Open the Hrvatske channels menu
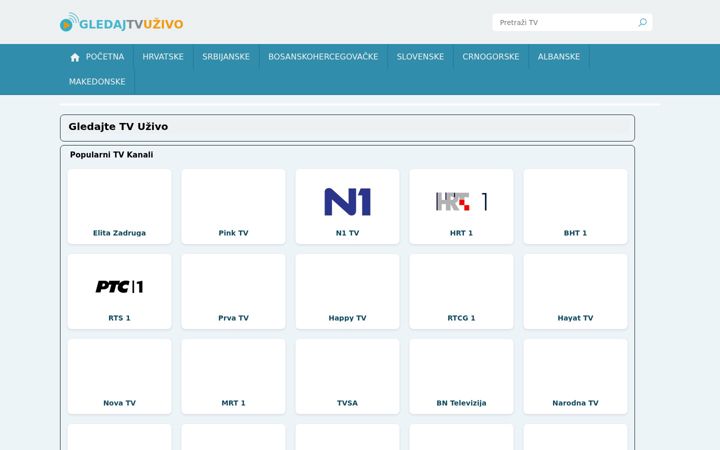Viewport: 720px width, 450px height. tap(163, 56)
